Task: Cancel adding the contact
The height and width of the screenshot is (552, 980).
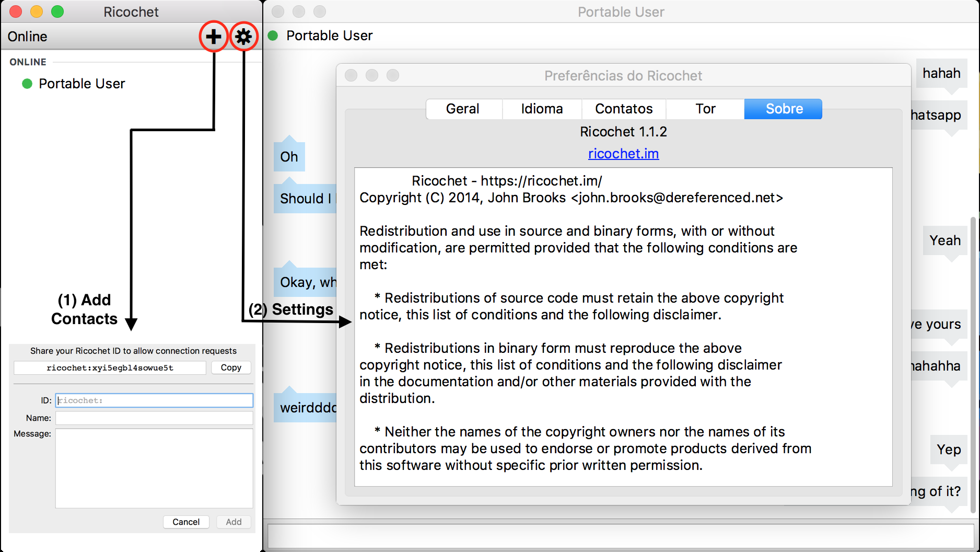Action: coord(186,522)
